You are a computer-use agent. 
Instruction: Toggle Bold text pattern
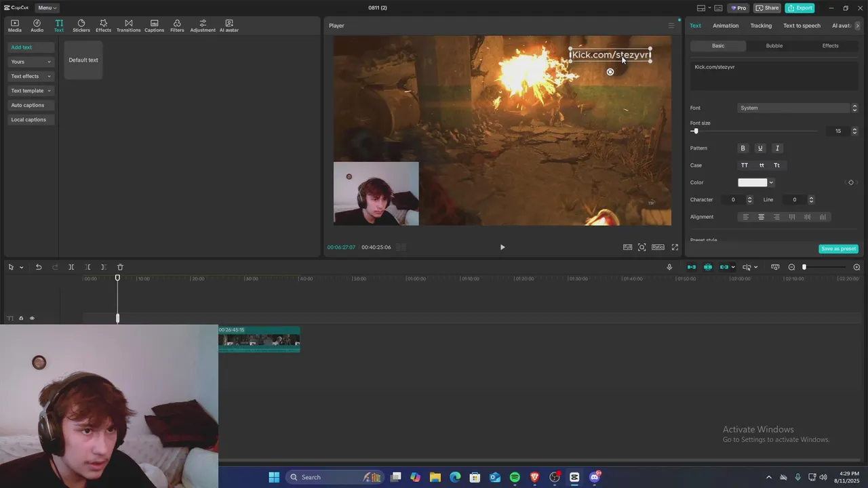tap(743, 148)
